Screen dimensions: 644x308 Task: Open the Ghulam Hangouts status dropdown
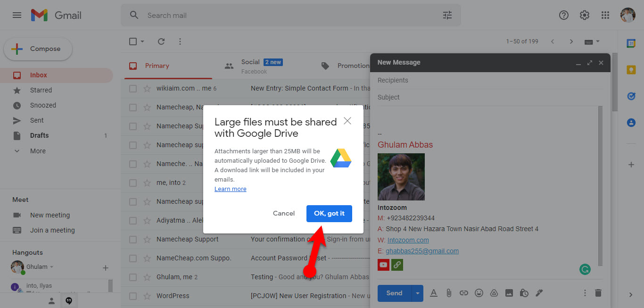pos(51,267)
